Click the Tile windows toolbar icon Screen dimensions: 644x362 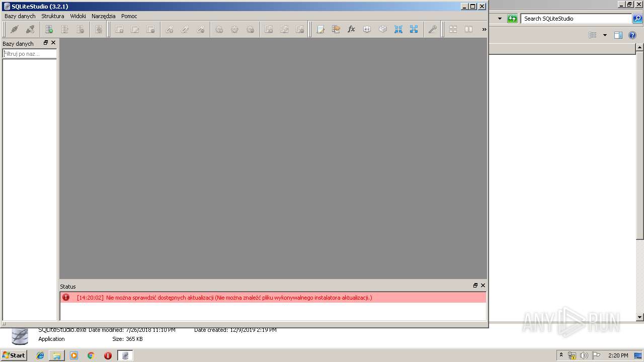(453, 30)
